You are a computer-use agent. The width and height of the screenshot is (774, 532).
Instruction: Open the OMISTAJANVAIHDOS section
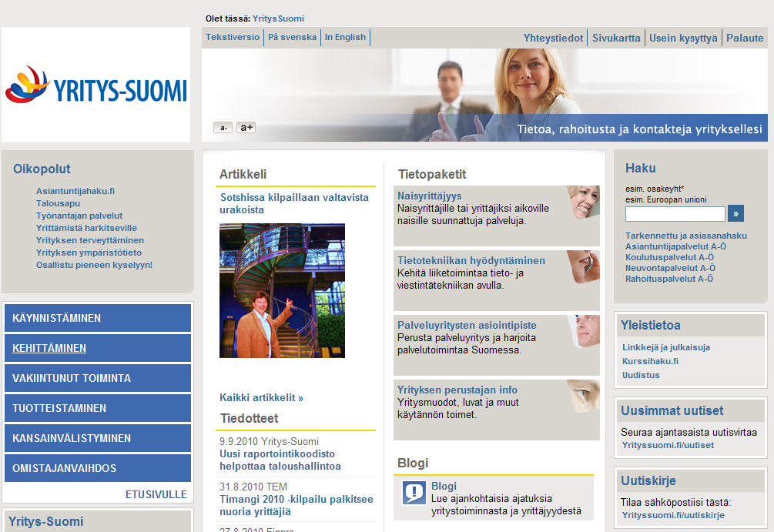pyautogui.click(x=98, y=468)
